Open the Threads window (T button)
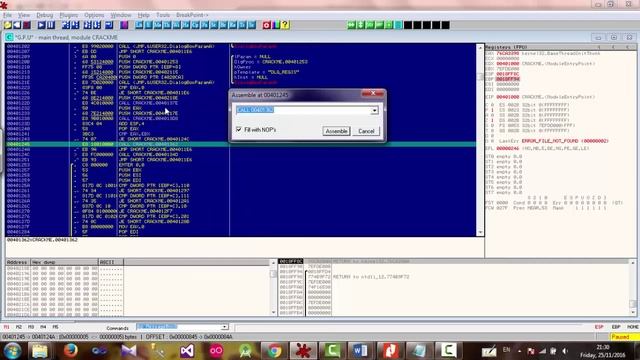The height and width of the screenshot is (360, 640). 167,25
